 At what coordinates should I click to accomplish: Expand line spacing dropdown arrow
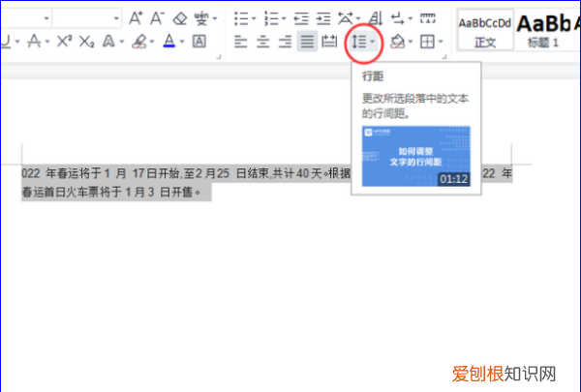coord(373,42)
